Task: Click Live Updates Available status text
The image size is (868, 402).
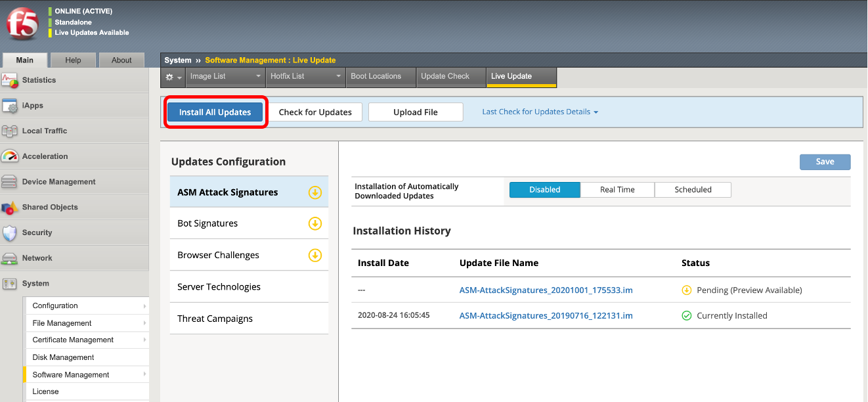Action: pos(92,32)
